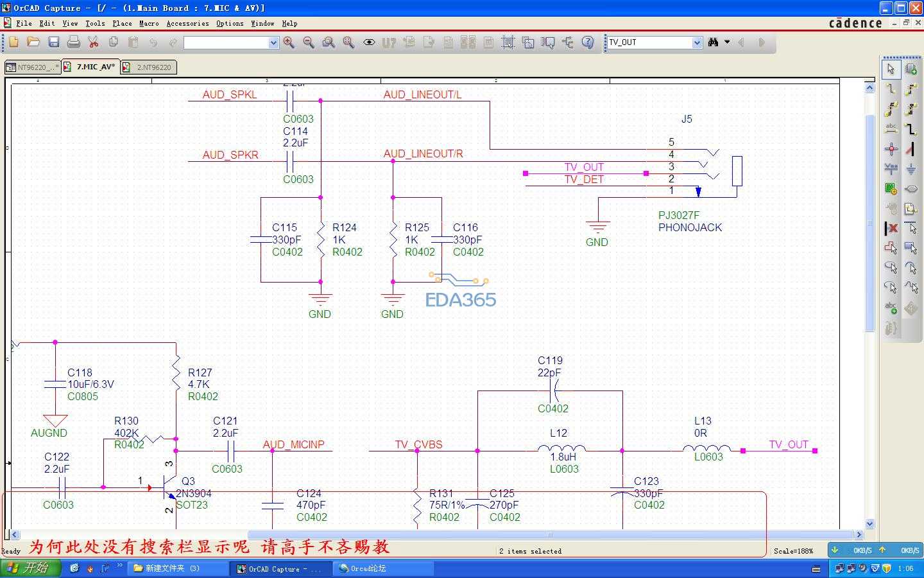
Task: Open the Help menu
Action: [x=289, y=23]
